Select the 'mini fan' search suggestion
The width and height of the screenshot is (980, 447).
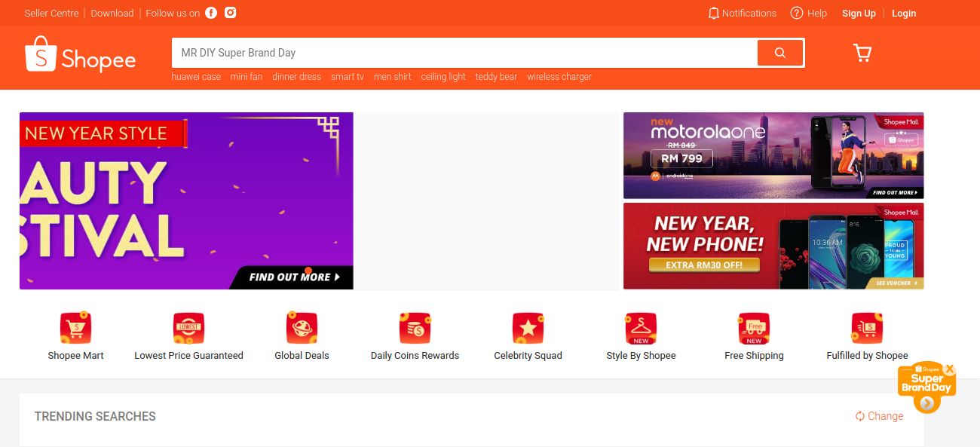click(247, 77)
